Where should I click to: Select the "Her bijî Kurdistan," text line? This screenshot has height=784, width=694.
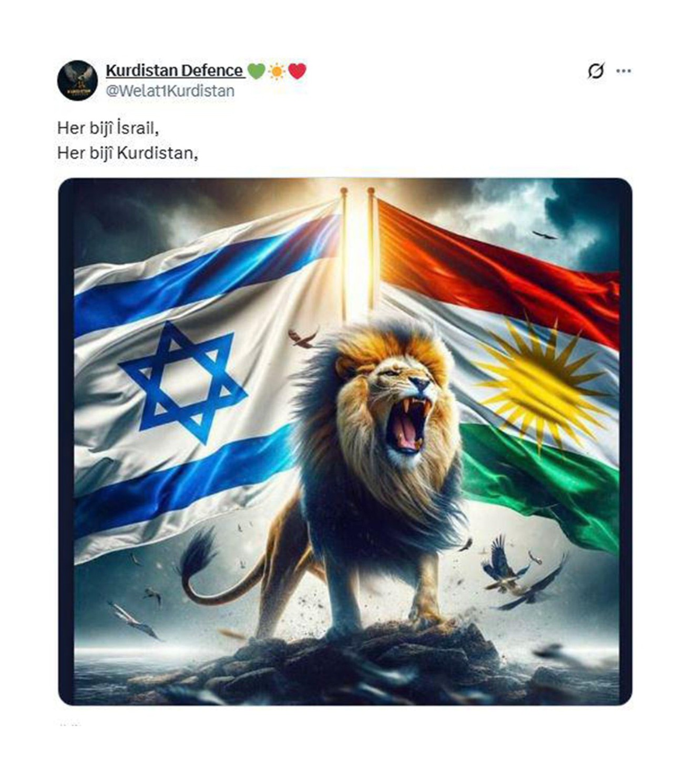128,153
